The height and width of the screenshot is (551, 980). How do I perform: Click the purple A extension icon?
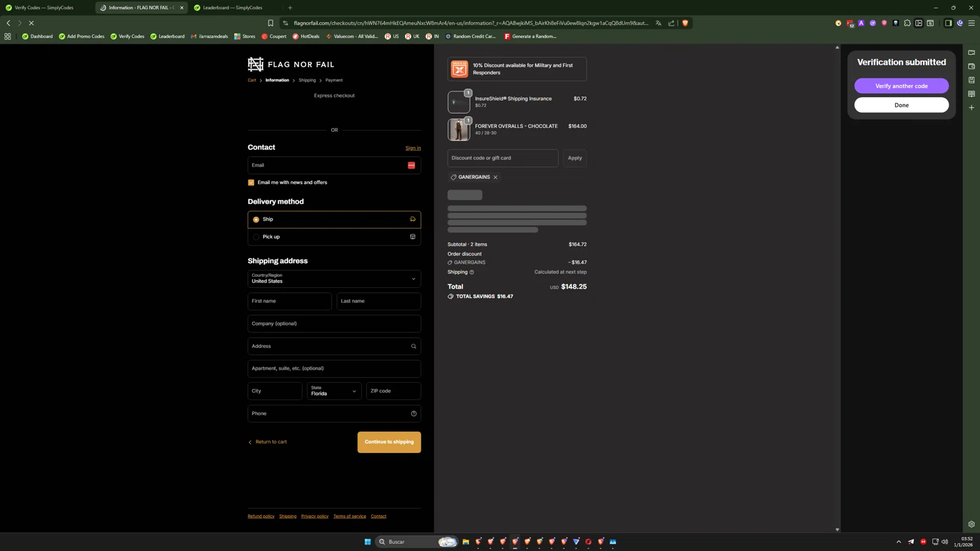coord(861,23)
